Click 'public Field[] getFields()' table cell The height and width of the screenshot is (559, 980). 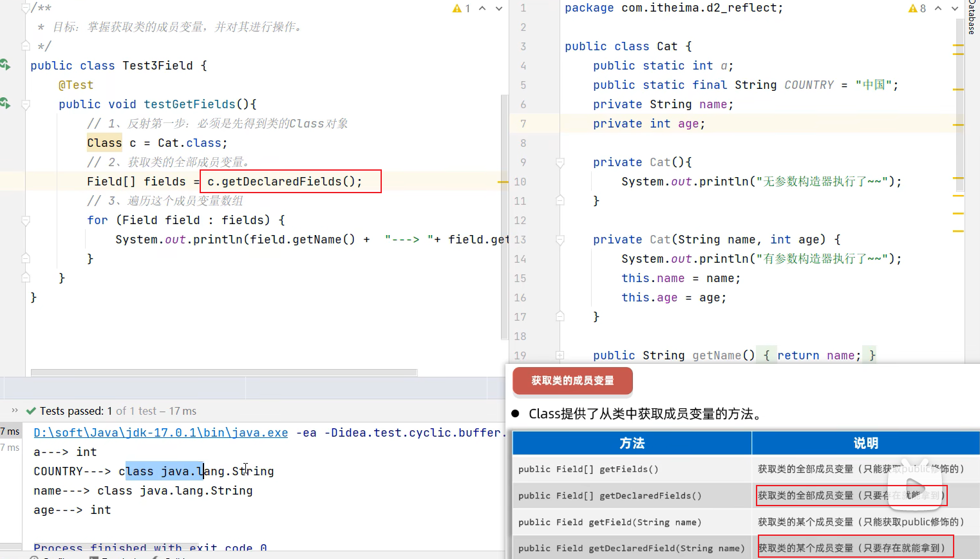click(632, 469)
